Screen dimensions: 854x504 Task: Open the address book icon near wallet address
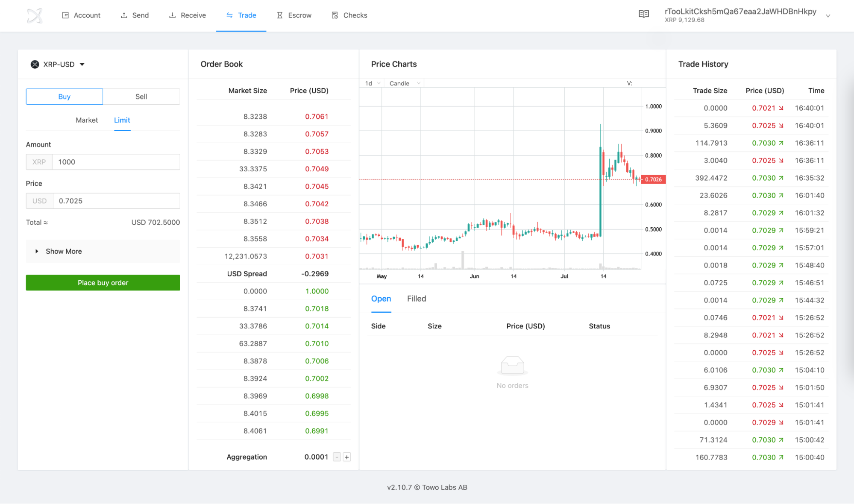pos(643,14)
